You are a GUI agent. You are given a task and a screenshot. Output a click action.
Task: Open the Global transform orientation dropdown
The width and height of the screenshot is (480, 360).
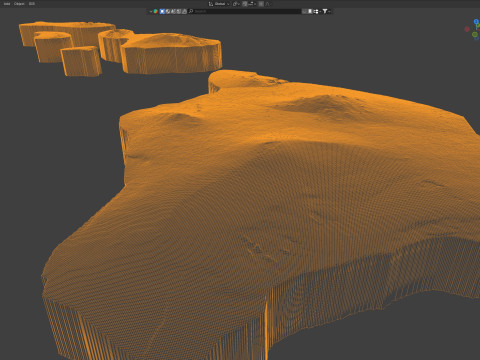219,4
